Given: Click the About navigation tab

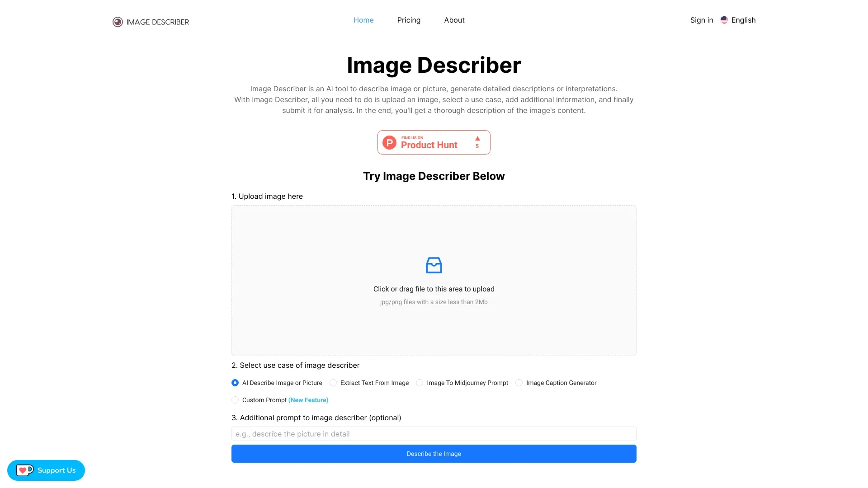Looking at the screenshot, I should 454,20.
